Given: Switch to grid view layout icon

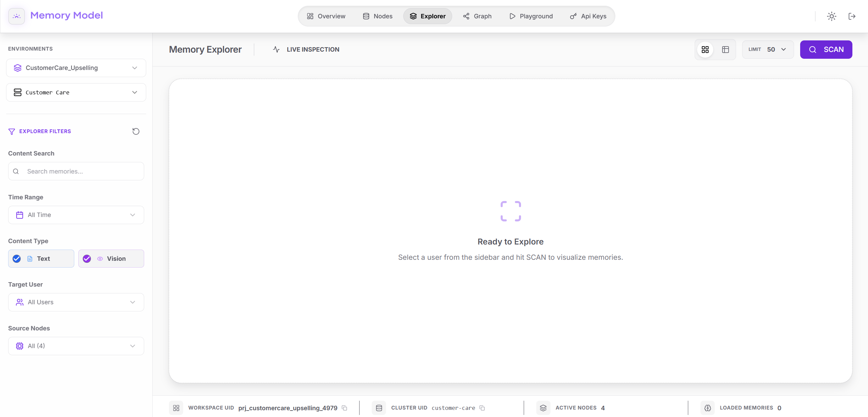Looking at the screenshot, I should [x=705, y=50].
